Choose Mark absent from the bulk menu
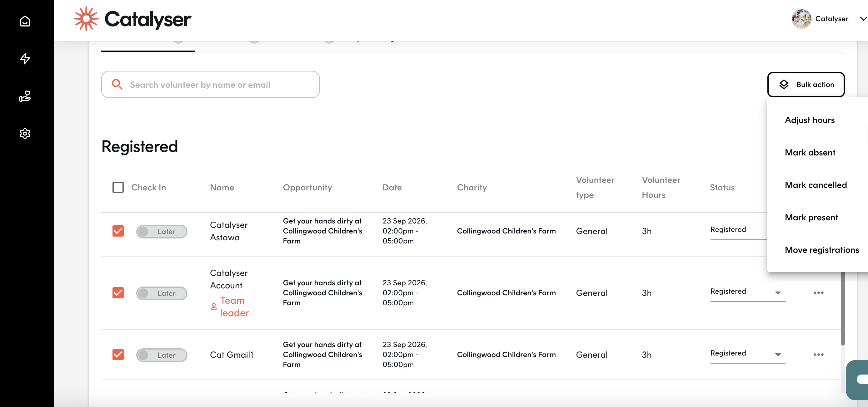 coord(810,153)
